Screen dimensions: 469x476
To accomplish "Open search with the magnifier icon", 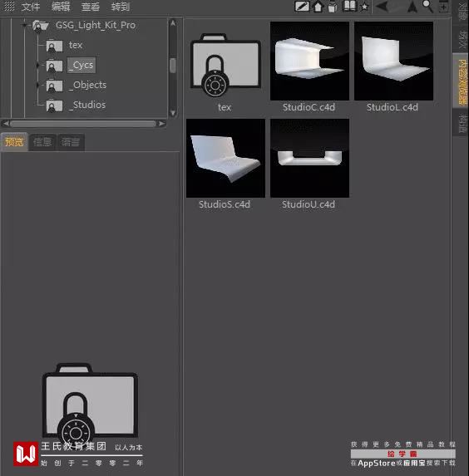I will coord(427,6).
